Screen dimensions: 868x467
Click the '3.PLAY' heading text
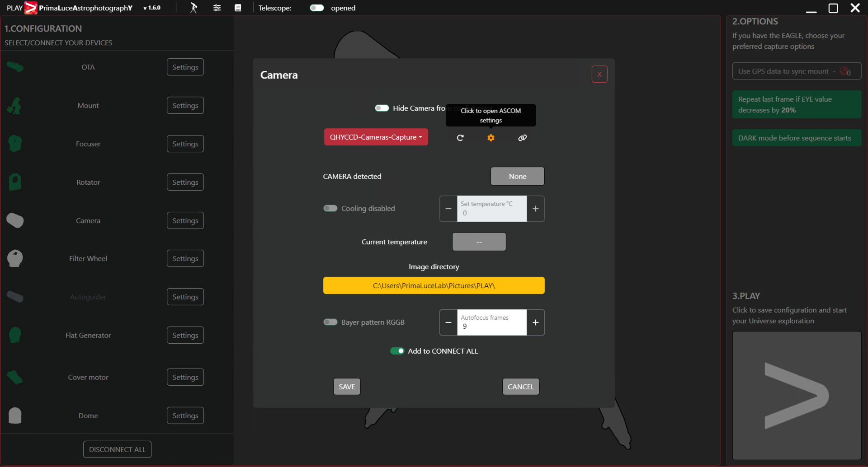point(746,296)
